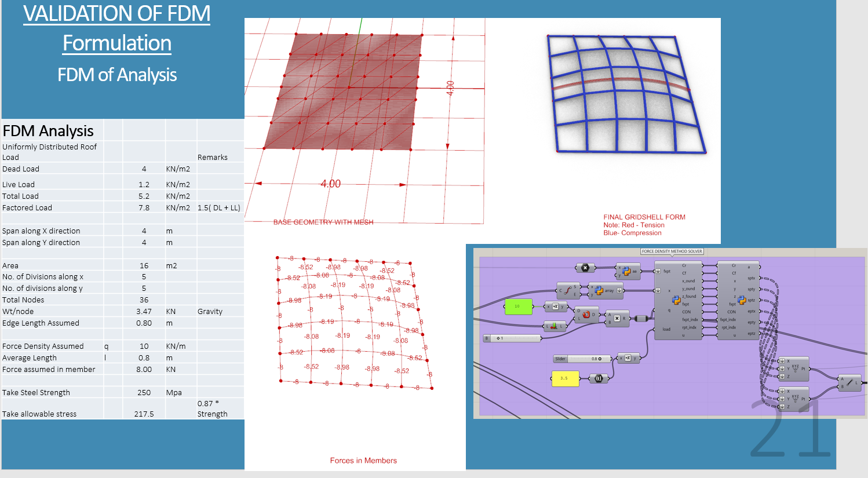Click the wire relay capsule before the solver
The height and width of the screenshot is (478, 868).
click(x=642, y=319)
